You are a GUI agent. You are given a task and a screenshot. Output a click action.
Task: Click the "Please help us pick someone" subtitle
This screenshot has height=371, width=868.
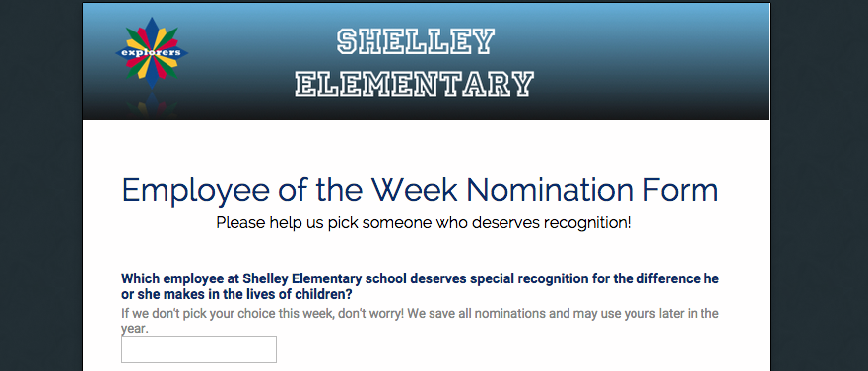tap(424, 223)
